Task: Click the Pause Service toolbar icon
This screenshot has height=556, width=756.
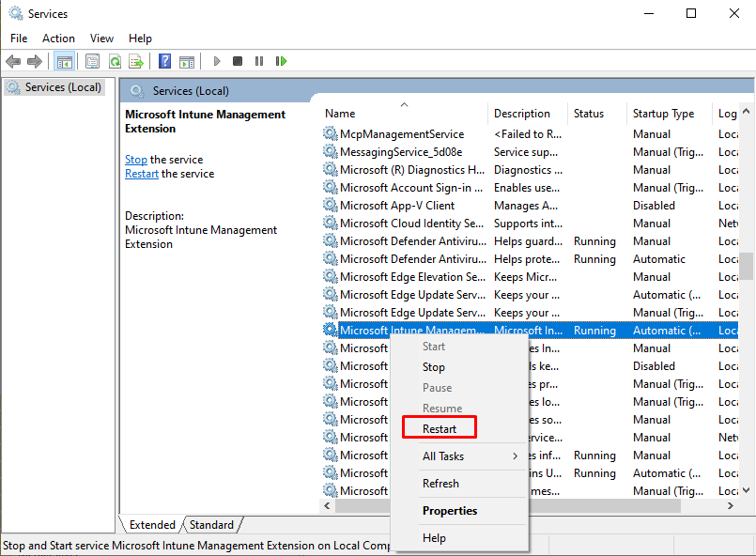Action: [x=259, y=61]
